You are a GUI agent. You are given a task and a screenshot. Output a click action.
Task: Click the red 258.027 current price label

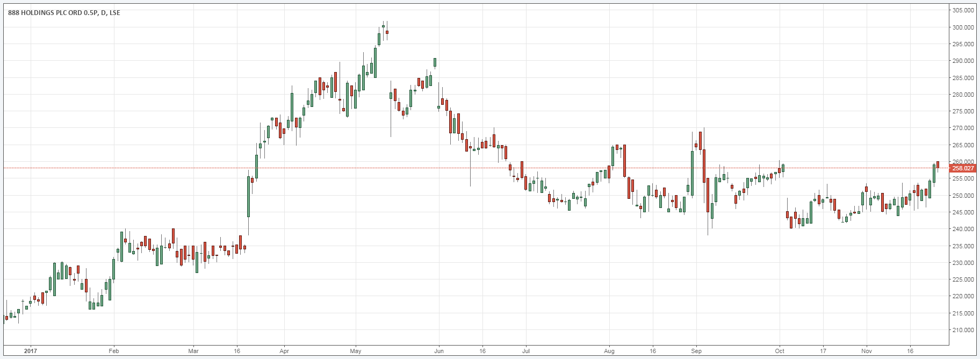point(963,168)
